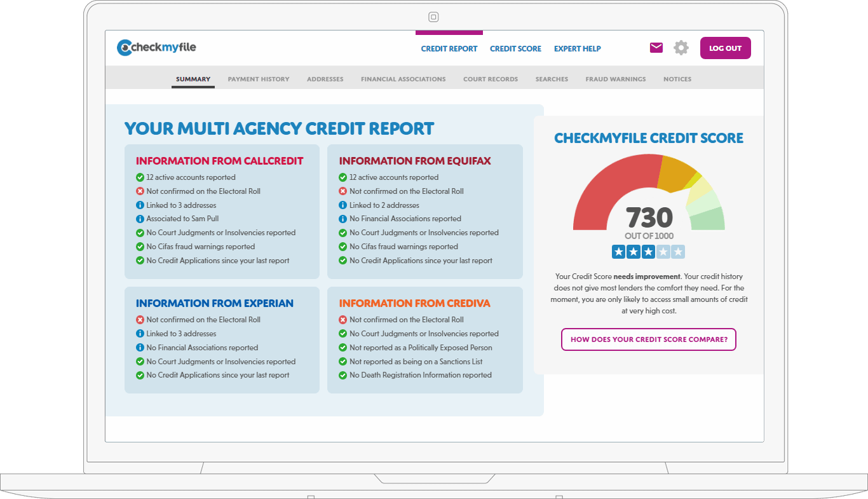The image size is (868, 499).
Task: Click green tick for Callcredit Court Judgments row
Action: point(140,233)
